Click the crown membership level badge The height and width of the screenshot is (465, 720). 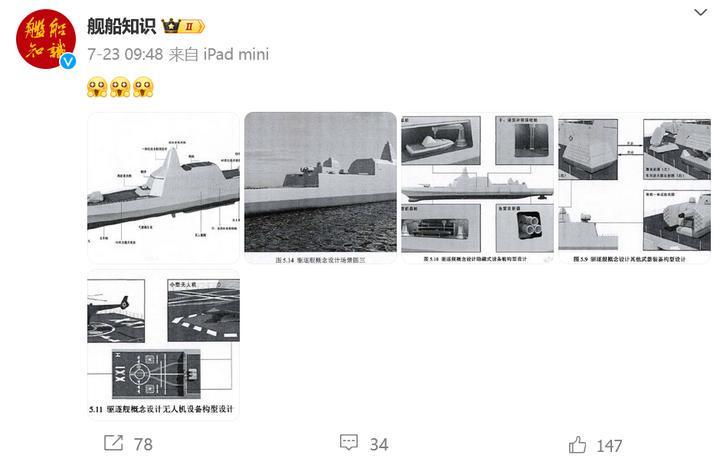click(183, 26)
